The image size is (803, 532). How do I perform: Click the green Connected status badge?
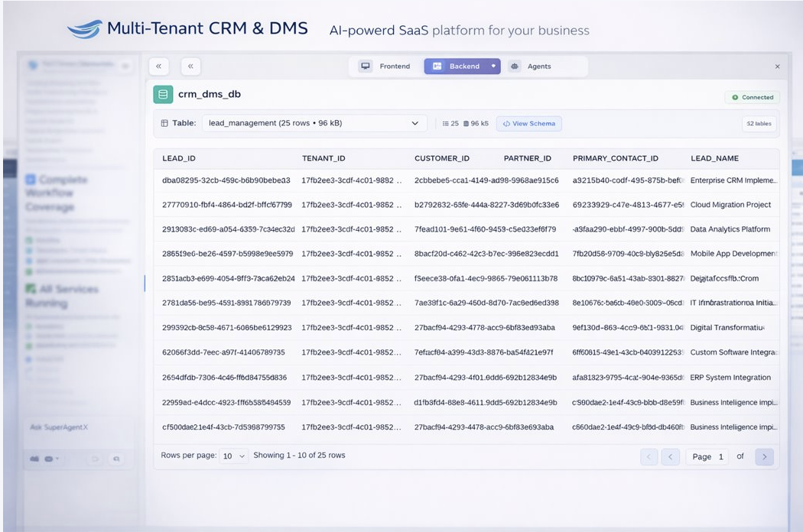click(x=752, y=97)
